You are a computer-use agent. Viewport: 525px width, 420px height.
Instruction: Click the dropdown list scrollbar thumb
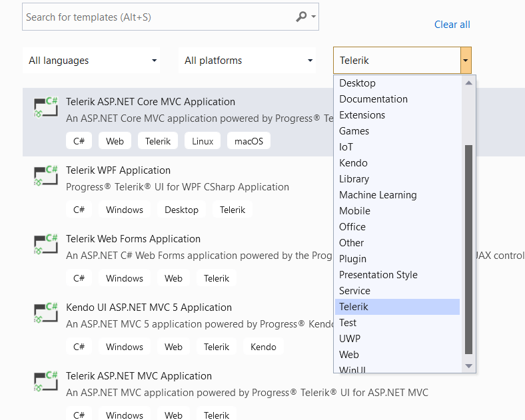click(x=469, y=250)
